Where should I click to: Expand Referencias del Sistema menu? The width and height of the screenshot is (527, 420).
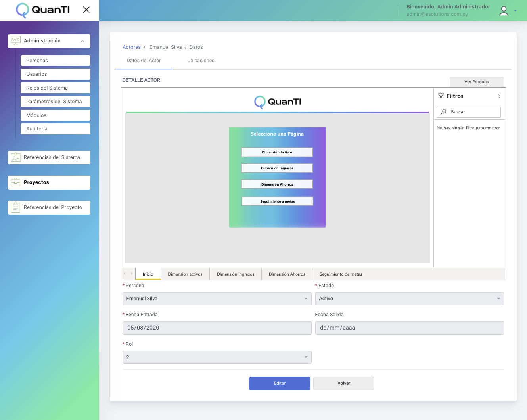[x=49, y=157]
